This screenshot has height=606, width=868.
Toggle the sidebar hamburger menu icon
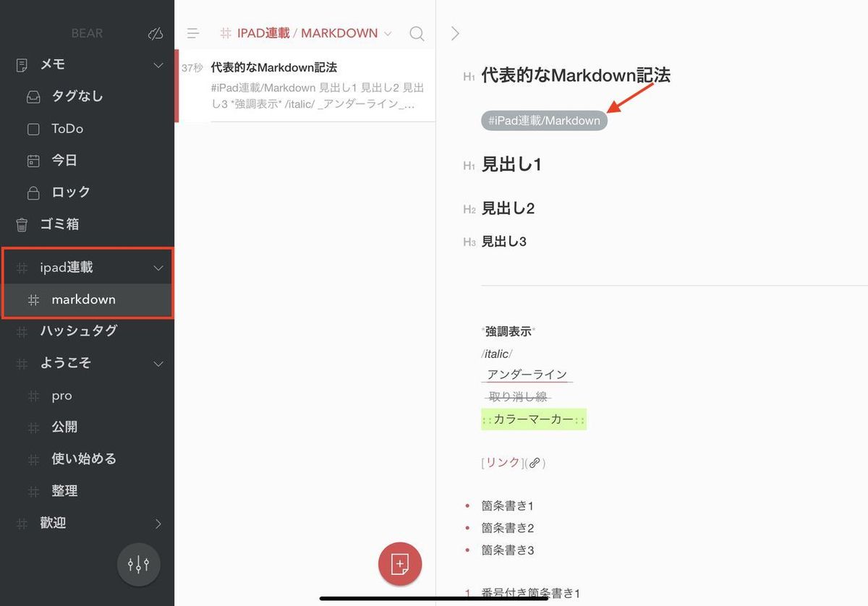(x=193, y=33)
